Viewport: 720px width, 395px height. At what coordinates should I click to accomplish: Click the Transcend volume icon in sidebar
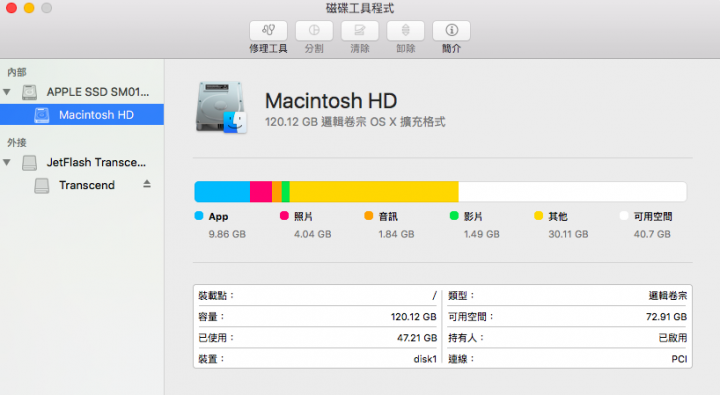[41, 185]
